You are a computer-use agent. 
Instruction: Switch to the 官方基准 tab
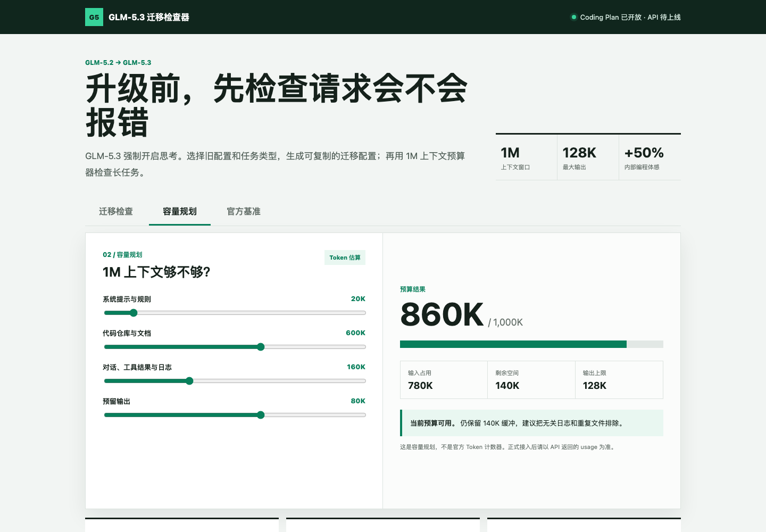click(244, 211)
